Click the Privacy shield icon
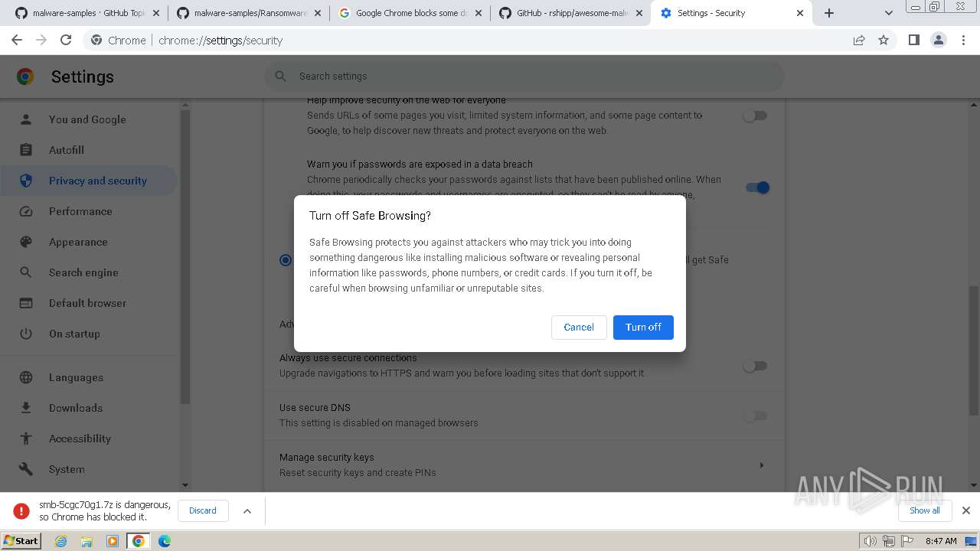980x551 pixels. pyautogui.click(x=26, y=181)
